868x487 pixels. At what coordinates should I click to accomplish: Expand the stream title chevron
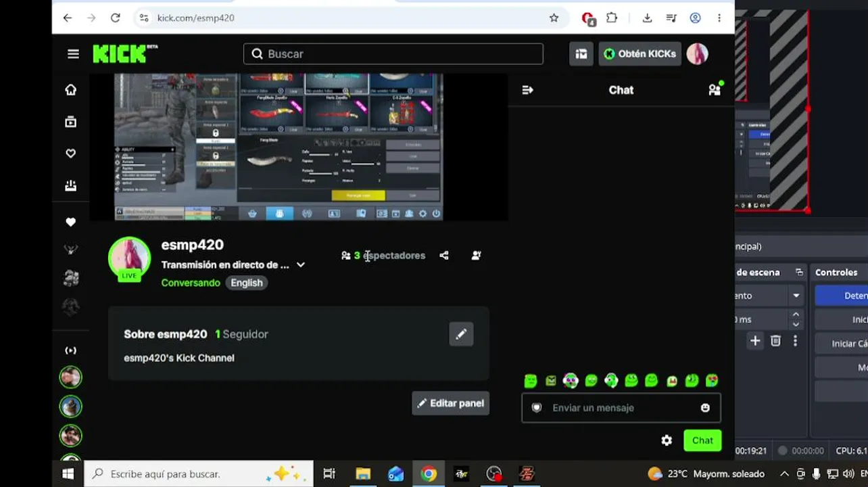tap(301, 265)
